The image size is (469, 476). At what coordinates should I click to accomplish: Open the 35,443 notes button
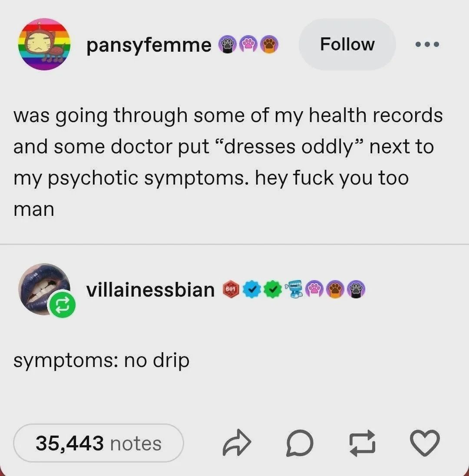click(x=99, y=443)
